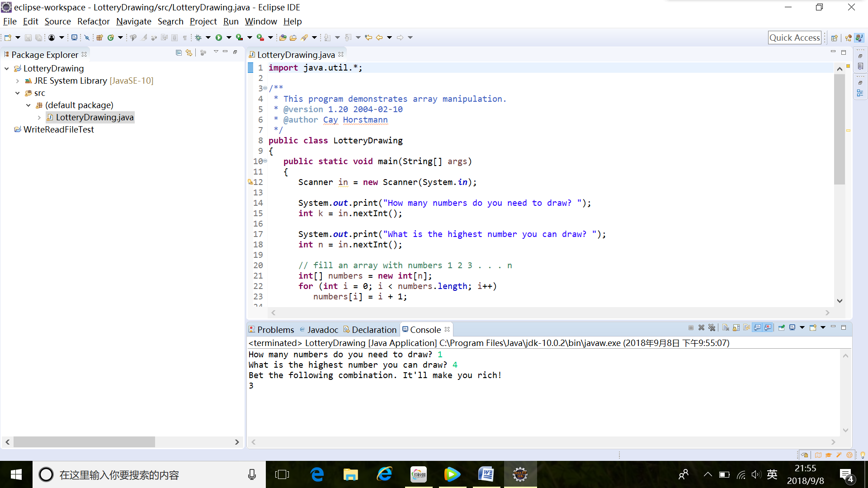The width and height of the screenshot is (868, 488).
Task: Toggle Show Console When Standard Error Changes
Action: point(768,327)
